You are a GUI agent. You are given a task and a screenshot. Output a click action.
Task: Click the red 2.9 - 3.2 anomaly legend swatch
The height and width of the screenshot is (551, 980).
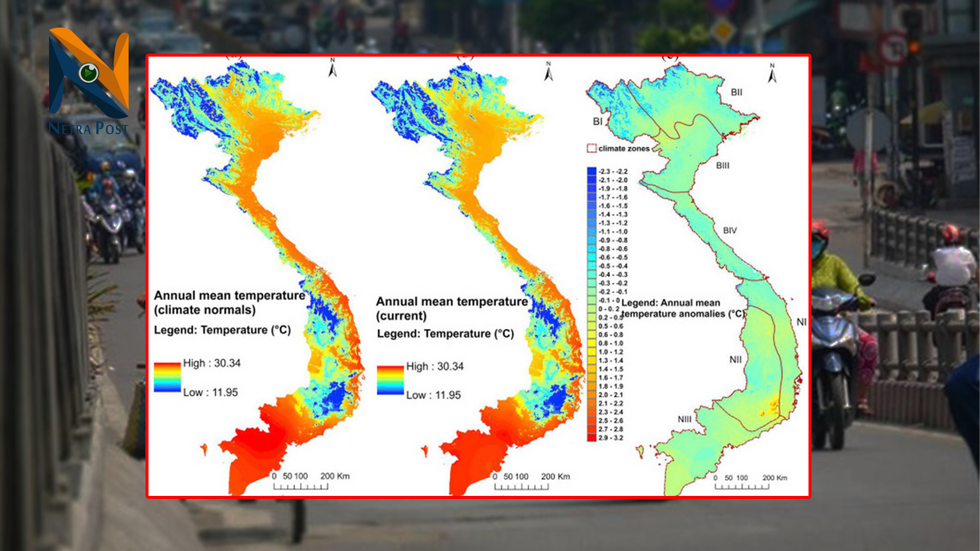[x=592, y=438]
